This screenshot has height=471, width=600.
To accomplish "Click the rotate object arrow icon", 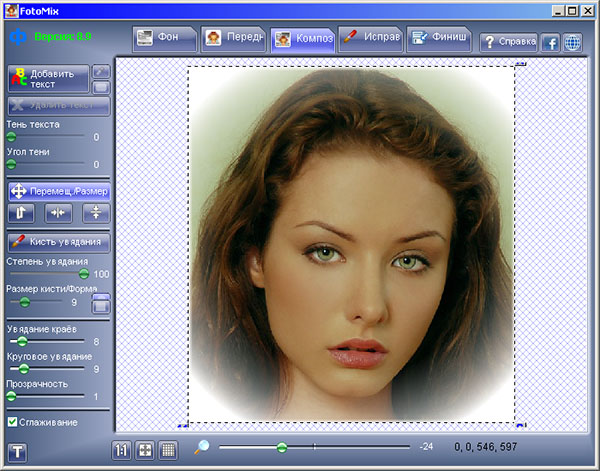I will pos(21,212).
